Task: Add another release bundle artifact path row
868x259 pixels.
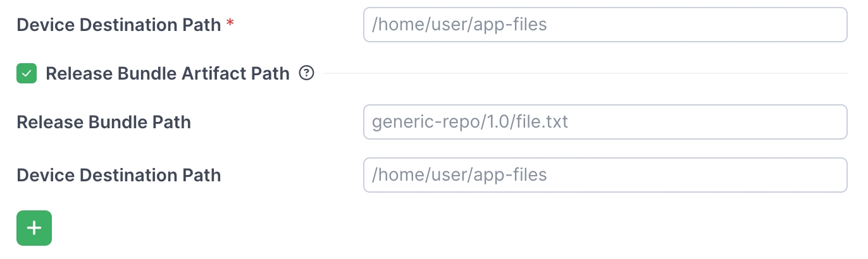Action: tap(34, 228)
